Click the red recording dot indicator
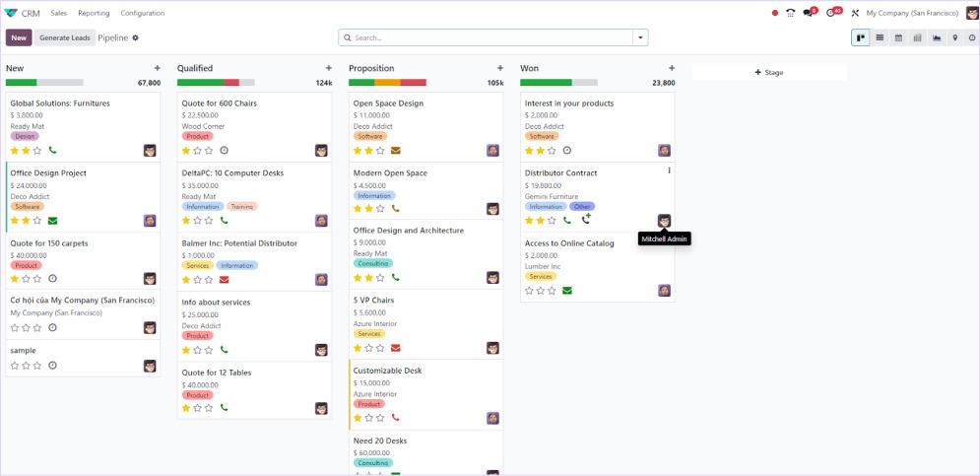The width and height of the screenshot is (980, 476). coord(775,13)
